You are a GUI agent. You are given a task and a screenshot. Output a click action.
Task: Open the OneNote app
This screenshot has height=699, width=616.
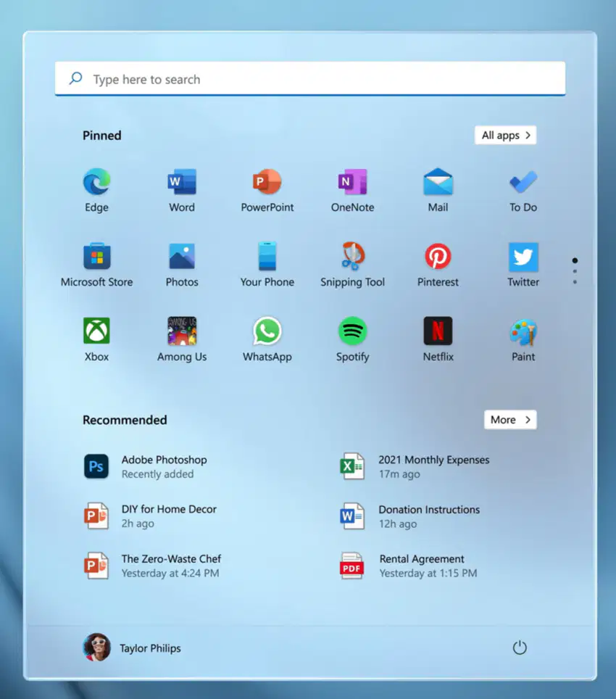[x=352, y=191]
